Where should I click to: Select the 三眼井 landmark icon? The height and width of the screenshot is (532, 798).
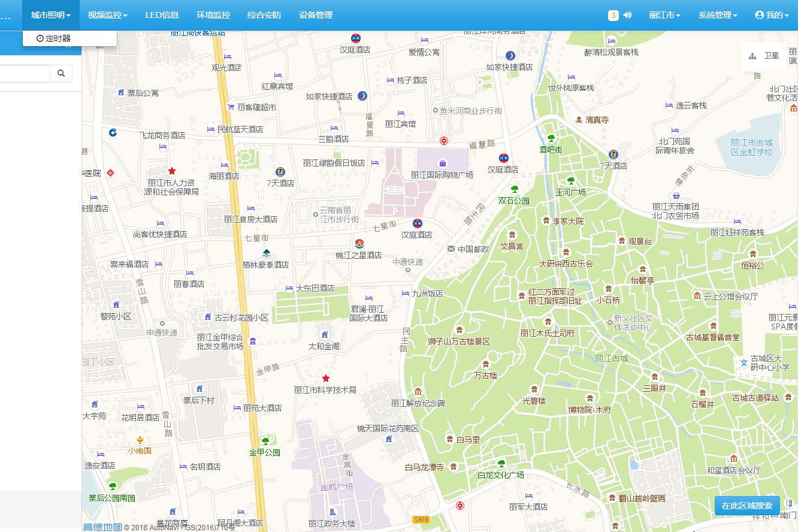pyautogui.click(x=654, y=377)
